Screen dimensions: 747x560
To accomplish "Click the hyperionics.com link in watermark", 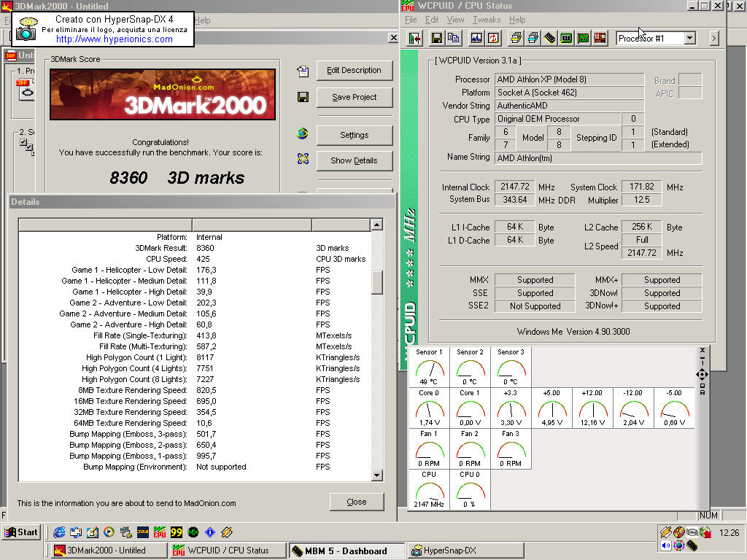I will [x=115, y=39].
